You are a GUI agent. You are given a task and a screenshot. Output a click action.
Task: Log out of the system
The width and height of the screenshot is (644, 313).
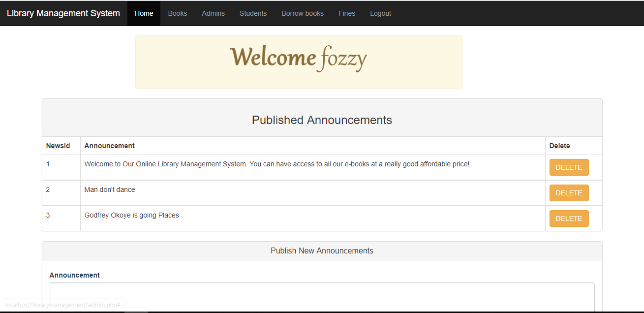[380, 13]
